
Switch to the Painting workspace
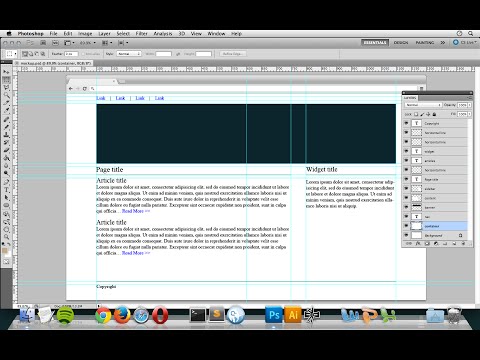425,43
